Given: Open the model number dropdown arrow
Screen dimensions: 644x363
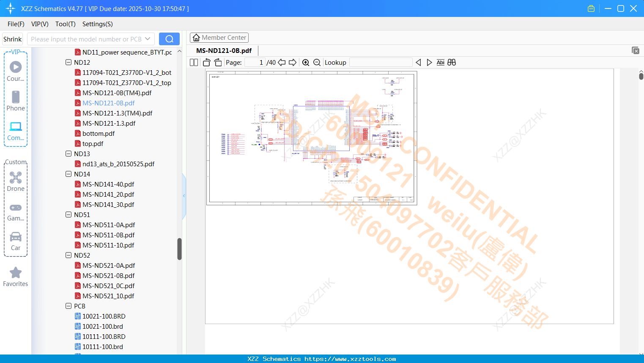Looking at the screenshot, I should tap(148, 39).
